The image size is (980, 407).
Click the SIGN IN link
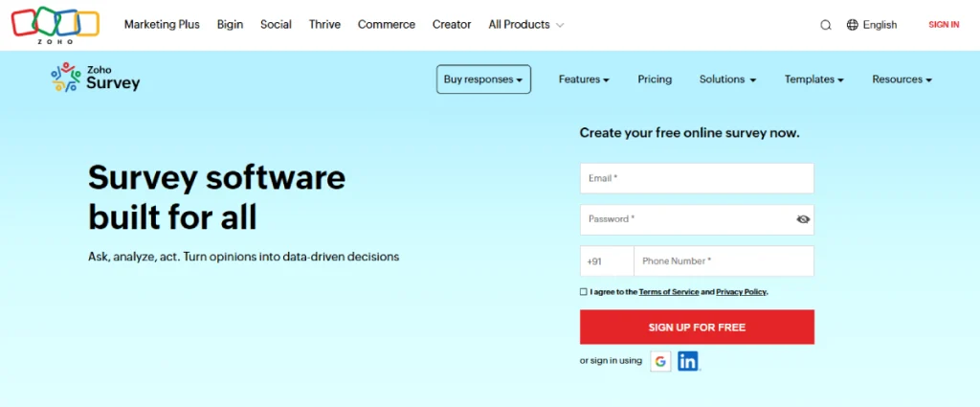(944, 25)
